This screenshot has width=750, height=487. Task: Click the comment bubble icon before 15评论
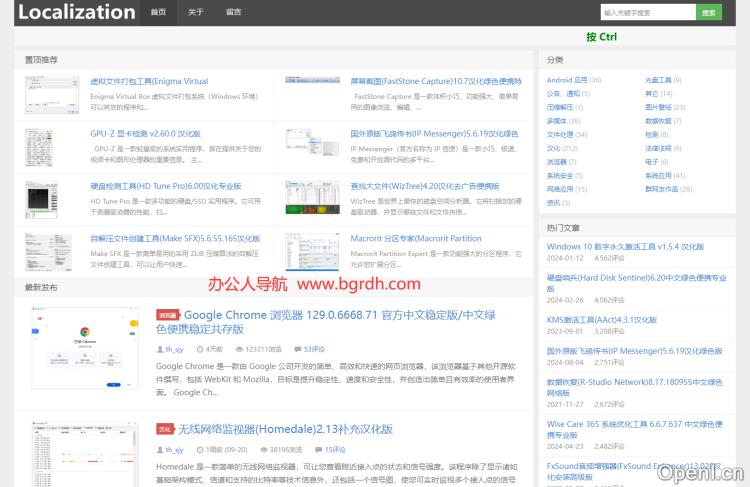[x=319, y=450]
